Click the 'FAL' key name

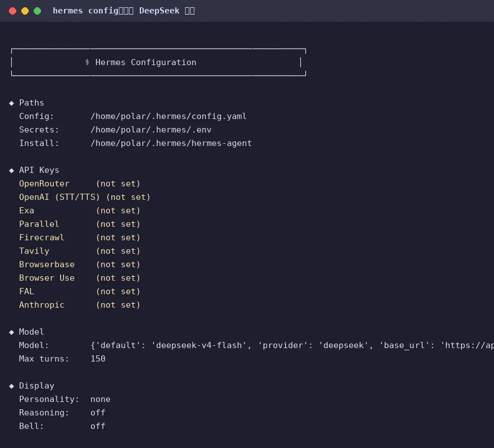[26, 291]
